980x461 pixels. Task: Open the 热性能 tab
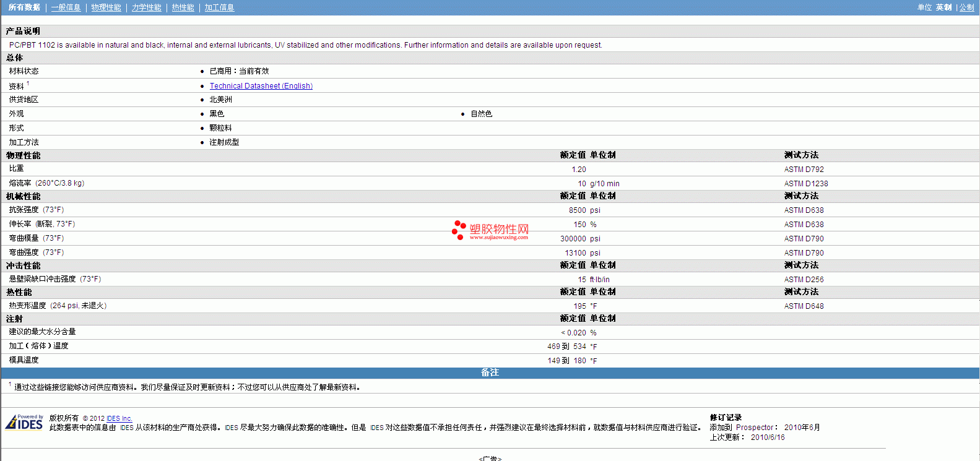[183, 7]
